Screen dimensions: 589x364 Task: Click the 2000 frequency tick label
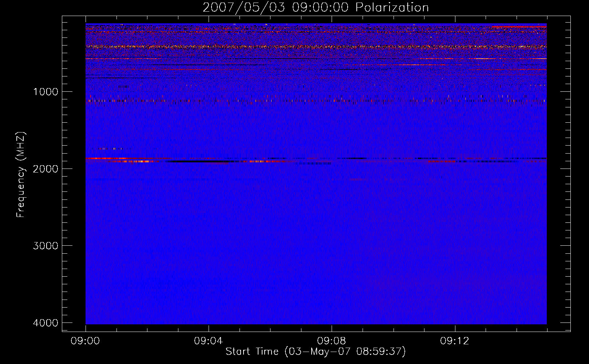(46, 169)
